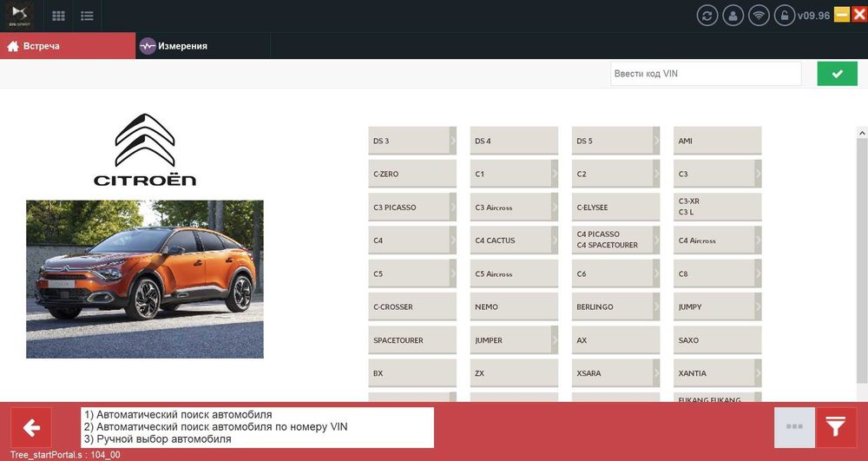Select the C6 model

(615, 273)
